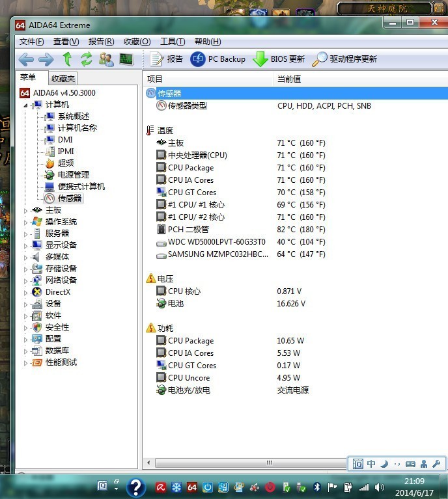The image size is (448, 499).
Task: Click the back navigation arrow
Action: (26, 59)
